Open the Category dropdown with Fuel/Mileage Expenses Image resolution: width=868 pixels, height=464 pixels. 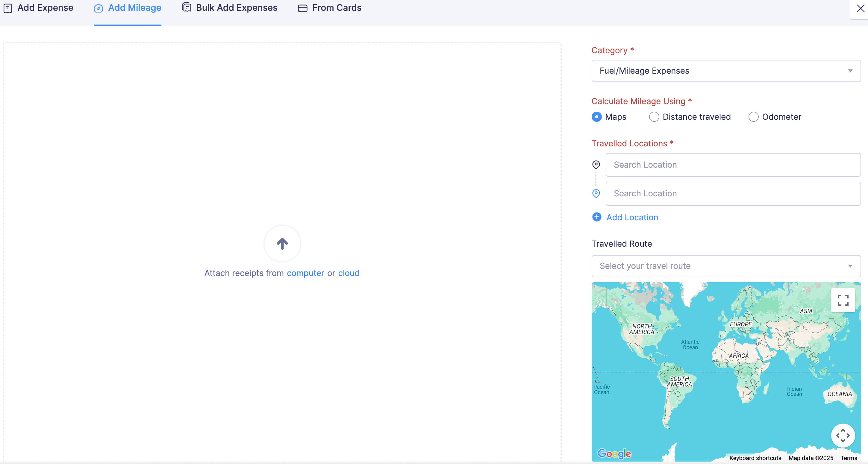726,71
